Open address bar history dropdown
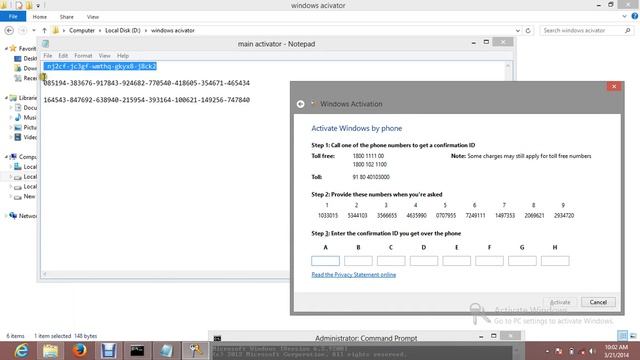Image resolution: width=640 pixels, height=360 pixels. tap(518, 31)
